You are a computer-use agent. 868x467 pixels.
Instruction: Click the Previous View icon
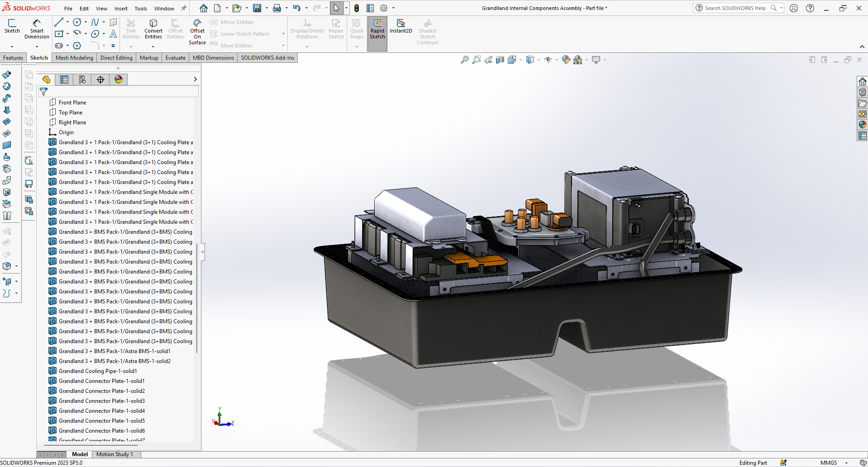(x=488, y=60)
